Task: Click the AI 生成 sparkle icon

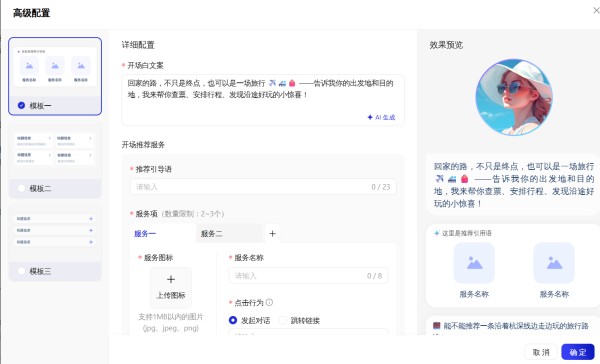Action: click(370, 117)
